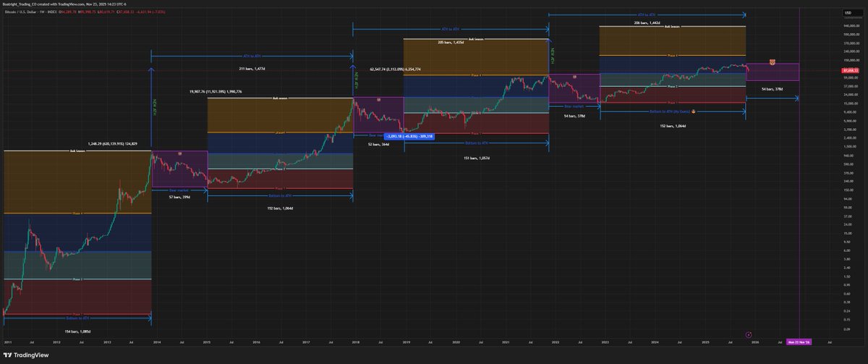Click the bear emoji above the rightmost purple box
Viewport: 868px width, 364px height.
click(772, 63)
